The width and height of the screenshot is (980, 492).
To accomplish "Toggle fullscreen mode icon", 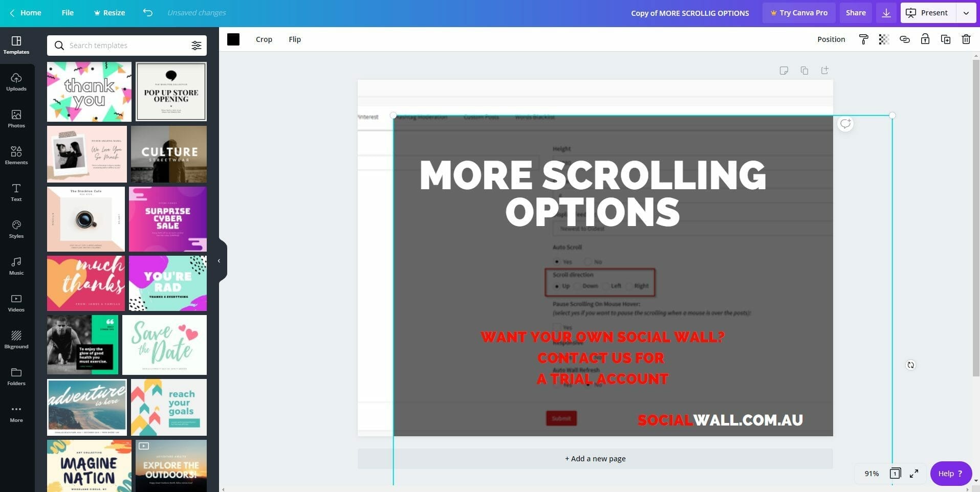I will [913, 474].
